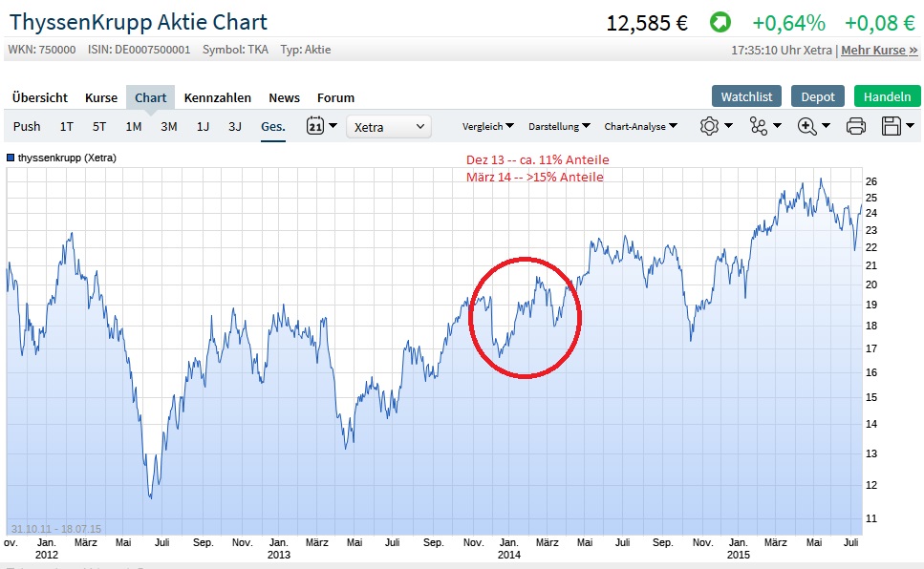Select the 1J time range
This screenshot has width=924, height=569.
(x=203, y=127)
